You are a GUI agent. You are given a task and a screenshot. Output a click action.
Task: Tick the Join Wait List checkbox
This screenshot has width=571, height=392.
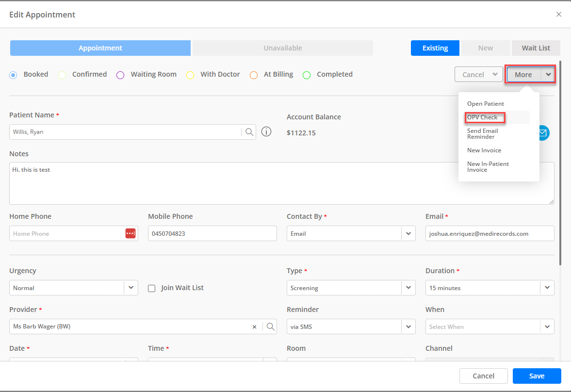point(151,288)
